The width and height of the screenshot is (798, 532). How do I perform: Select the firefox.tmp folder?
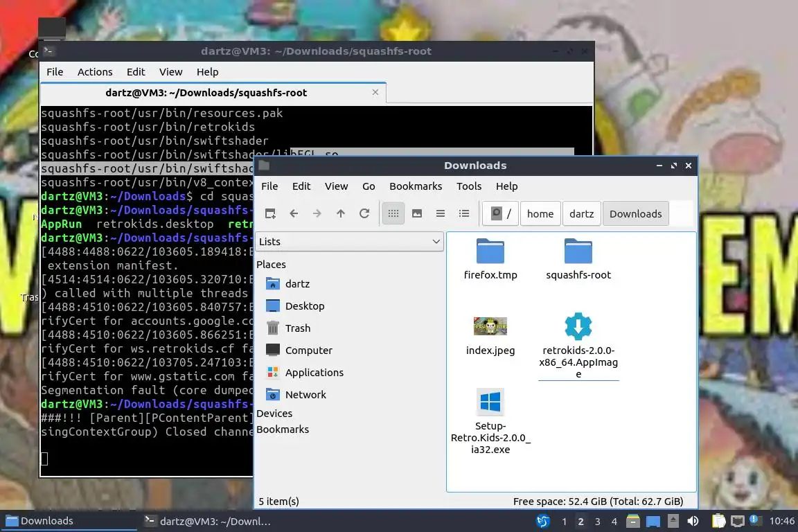click(x=490, y=259)
